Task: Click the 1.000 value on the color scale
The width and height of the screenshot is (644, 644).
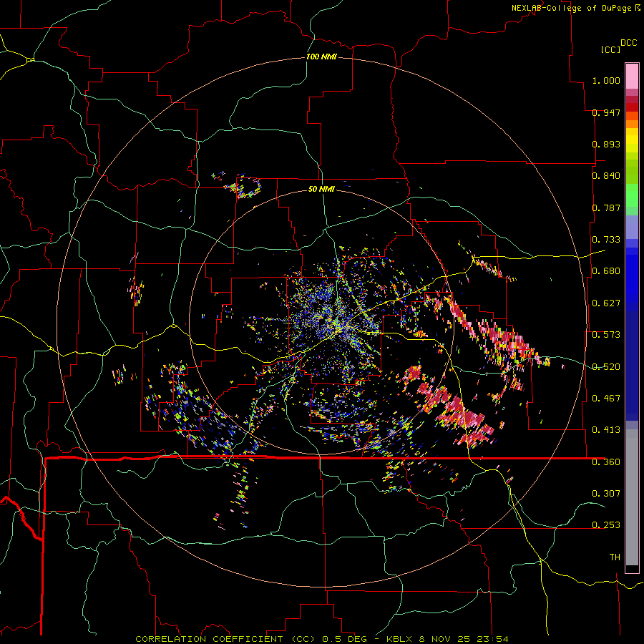Action: coord(606,80)
